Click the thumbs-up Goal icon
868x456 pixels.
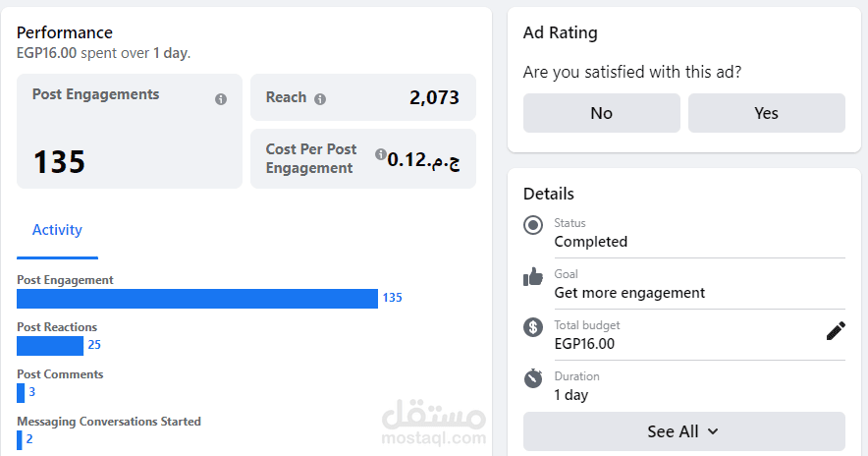533,277
